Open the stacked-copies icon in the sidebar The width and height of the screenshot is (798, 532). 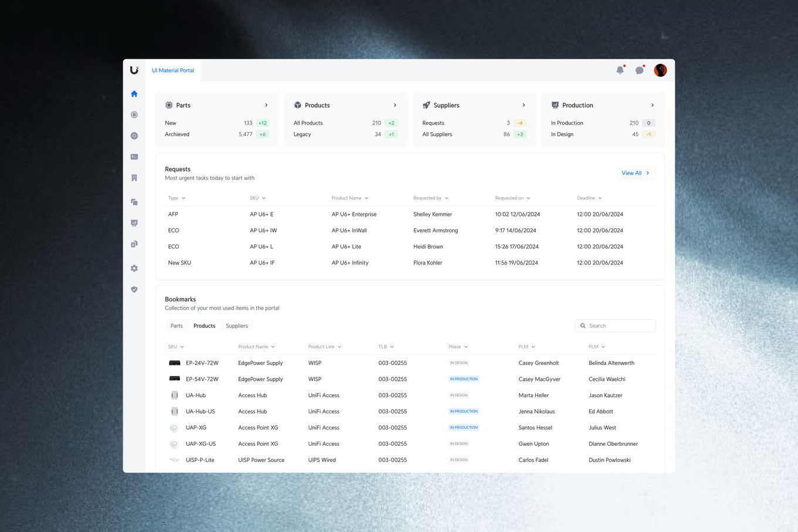tap(134, 202)
